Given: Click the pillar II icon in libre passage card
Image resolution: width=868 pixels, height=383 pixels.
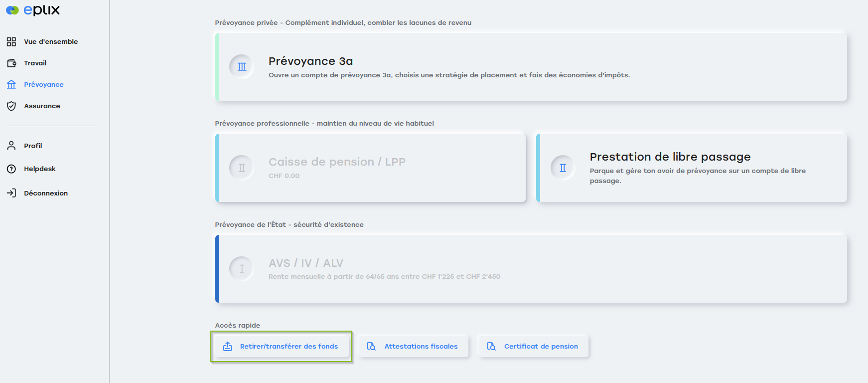Looking at the screenshot, I should click(563, 168).
